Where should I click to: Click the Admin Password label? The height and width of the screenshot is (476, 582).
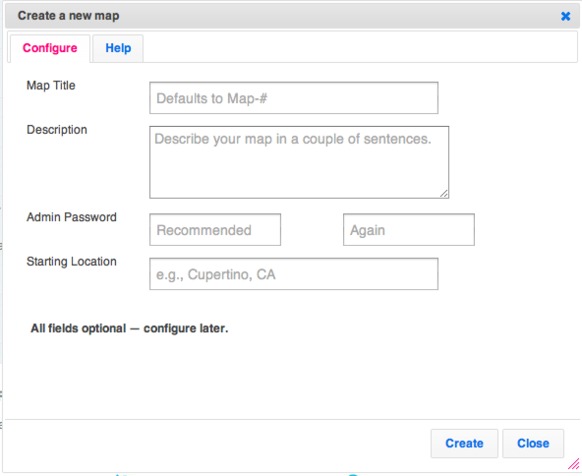tap(71, 217)
